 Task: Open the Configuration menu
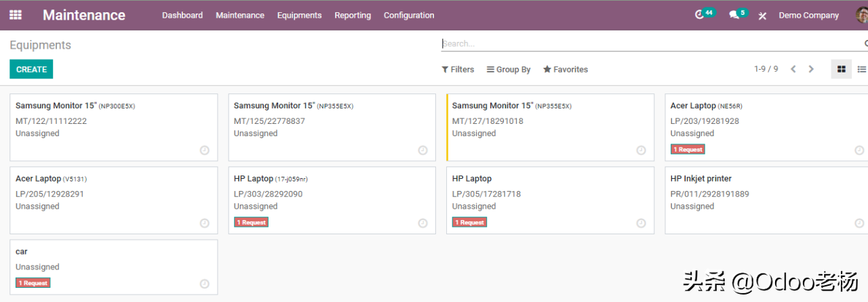pyautogui.click(x=409, y=15)
